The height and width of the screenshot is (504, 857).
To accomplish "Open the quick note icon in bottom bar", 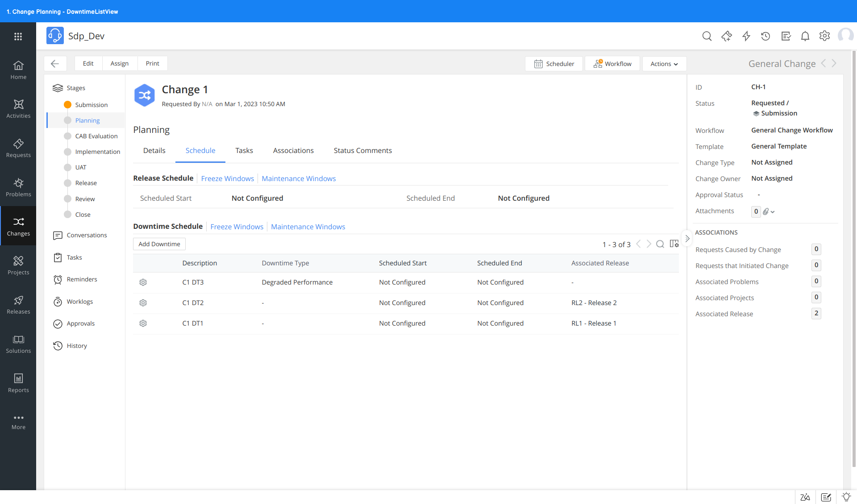I will [x=826, y=497].
